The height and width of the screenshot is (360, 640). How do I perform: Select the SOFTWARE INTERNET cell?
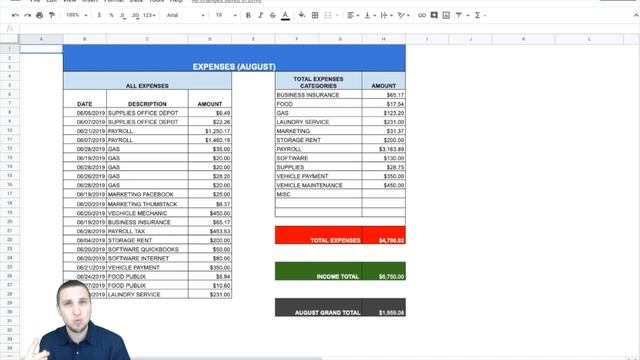(x=147, y=258)
